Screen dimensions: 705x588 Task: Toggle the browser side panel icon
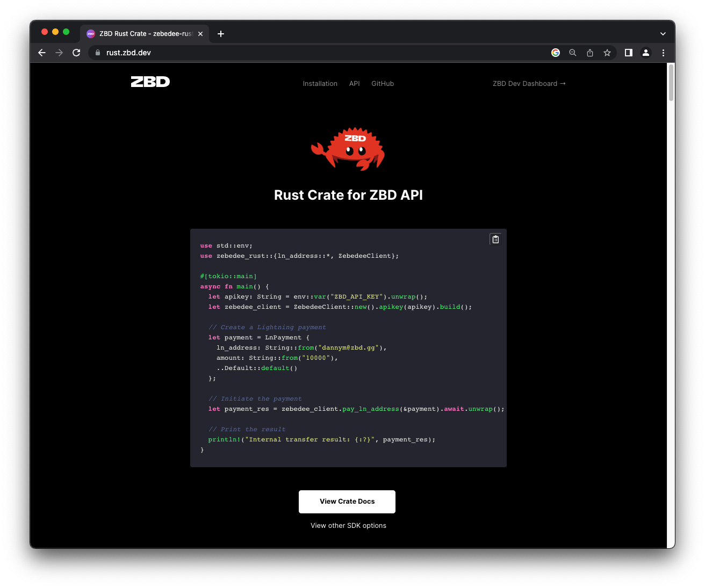coord(628,53)
